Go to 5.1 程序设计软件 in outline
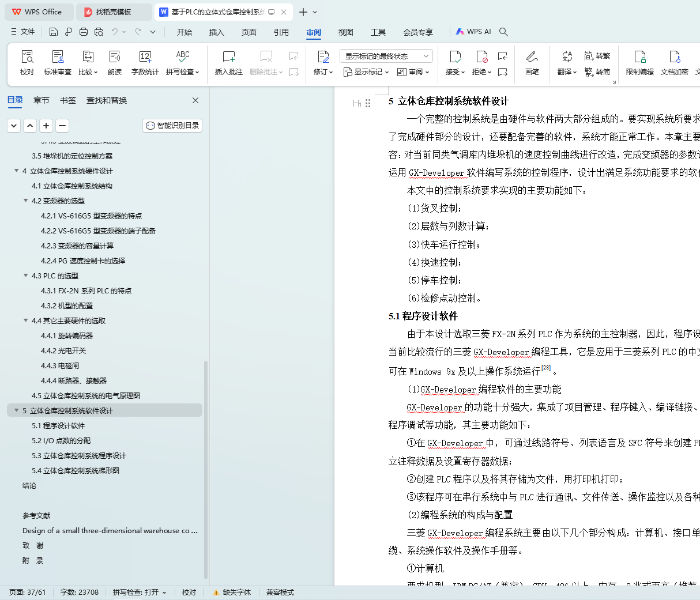Image resolution: width=700 pixels, height=600 pixels. tap(58, 425)
